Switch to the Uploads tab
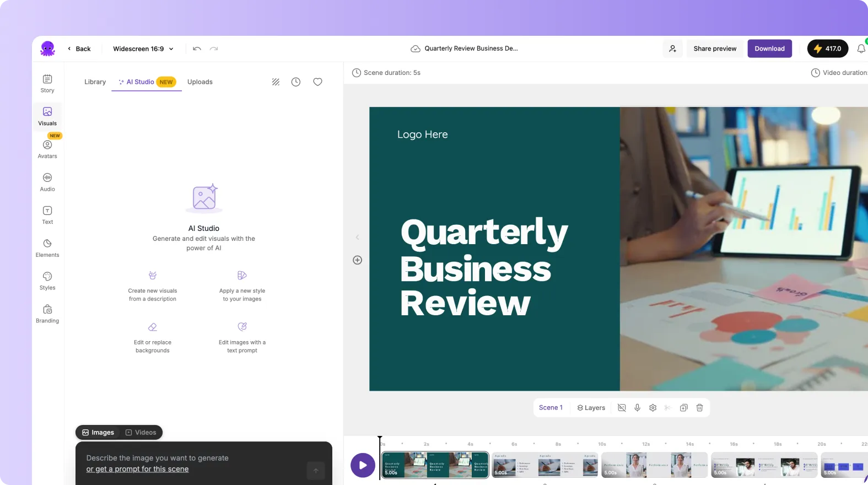Screen dimensions: 868x485 (200, 82)
